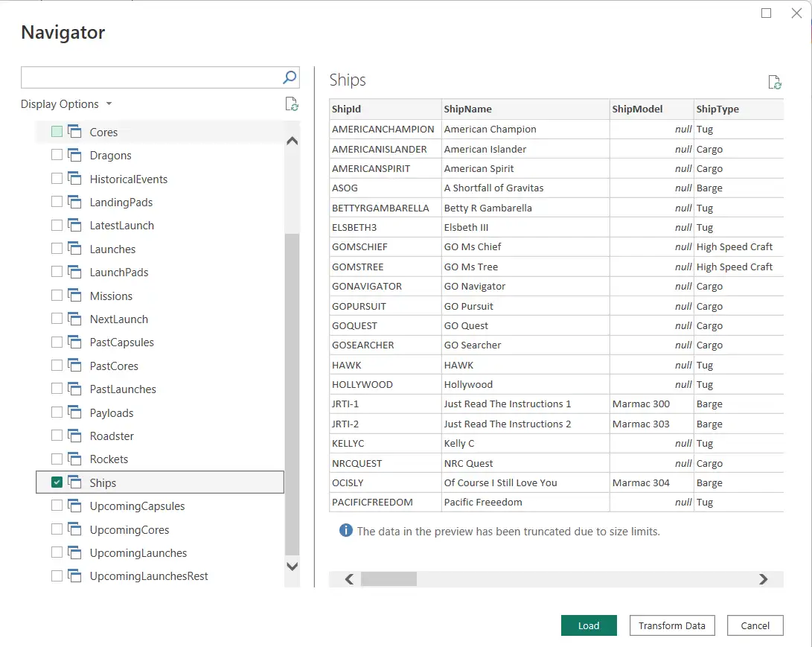Screen dimensions: 812x647
Task: Check the Launches checkbox
Action: (57, 249)
